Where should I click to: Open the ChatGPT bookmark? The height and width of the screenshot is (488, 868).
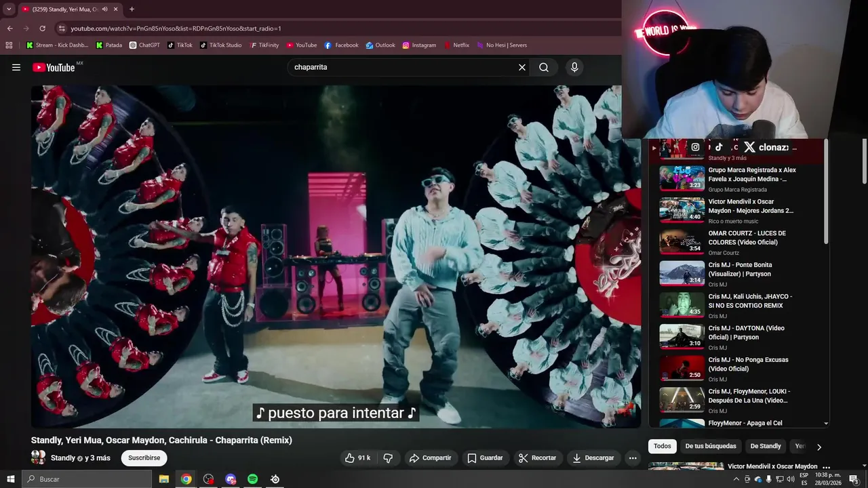[144, 45]
